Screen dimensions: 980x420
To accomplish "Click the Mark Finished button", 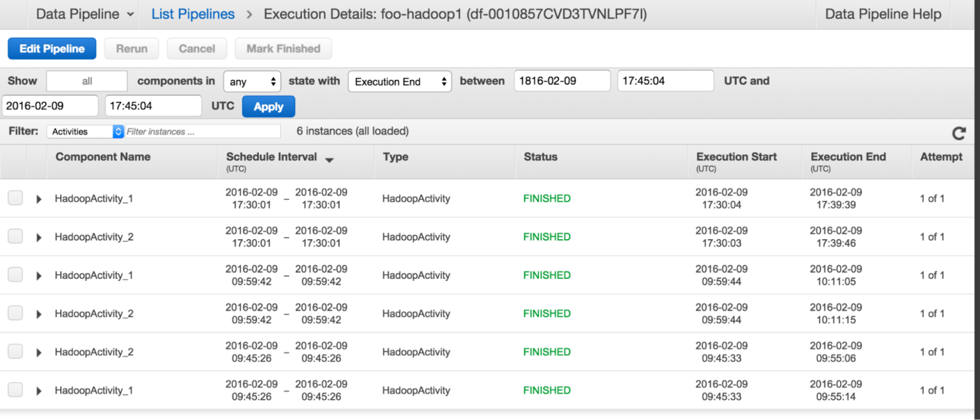I will coord(283,48).
